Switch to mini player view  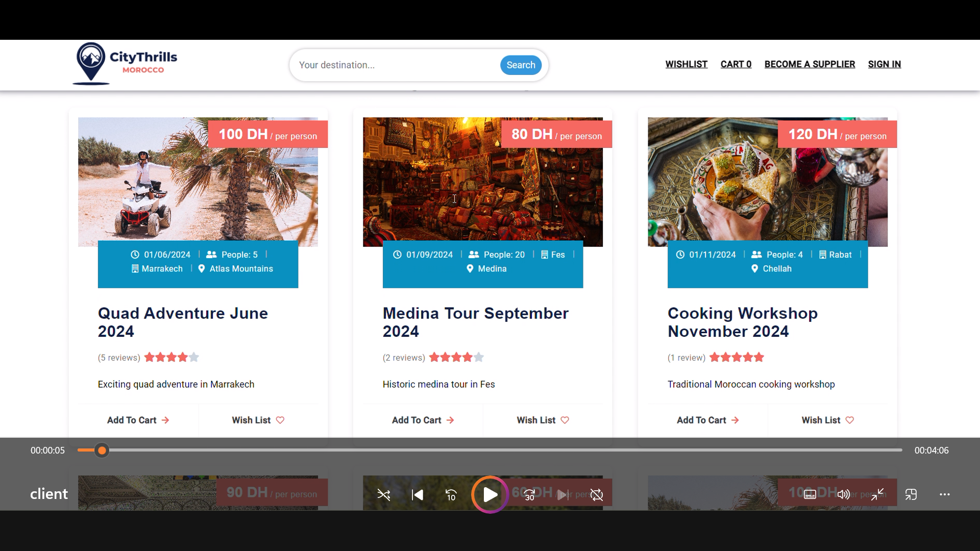pyautogui.click(x=911, y=494)
